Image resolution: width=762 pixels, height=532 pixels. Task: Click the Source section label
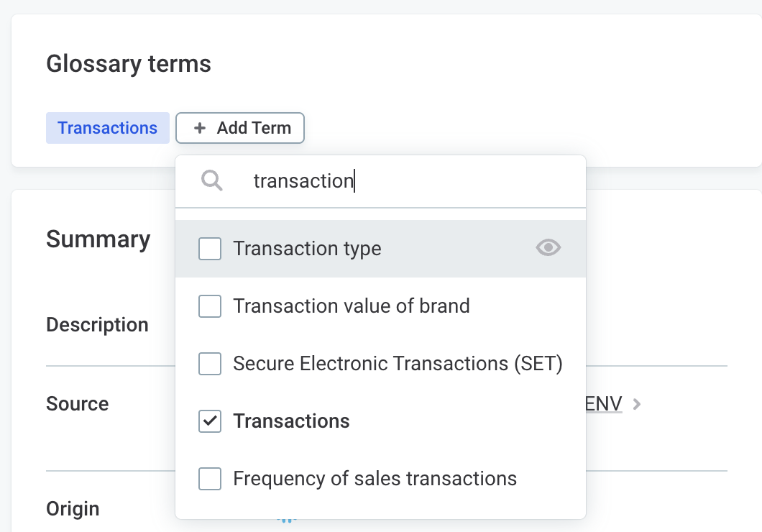tap(77, 404)
